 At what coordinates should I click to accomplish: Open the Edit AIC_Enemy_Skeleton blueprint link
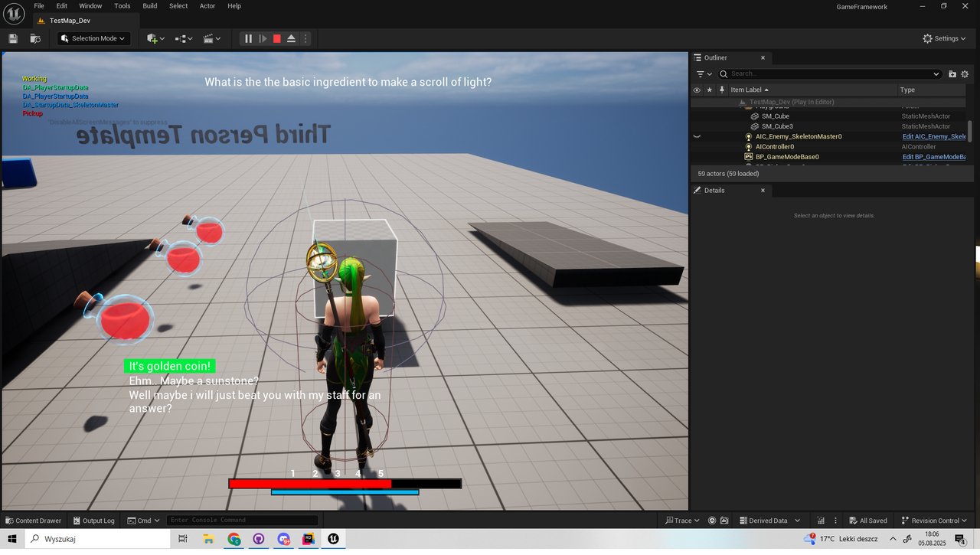[934, 136]
